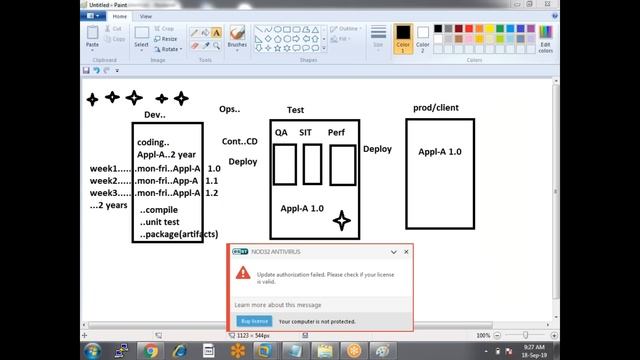Pick the purple color swatch
The image size is (640, 360).
(531, 29)
